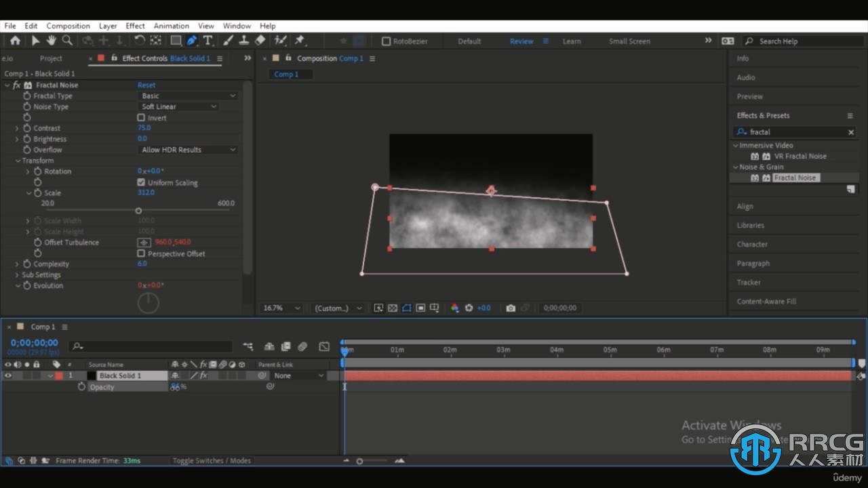Open the Noise Type dropdown
Image resolution: width=868 pixels, height=488 pixels.
tap(178, 106)
